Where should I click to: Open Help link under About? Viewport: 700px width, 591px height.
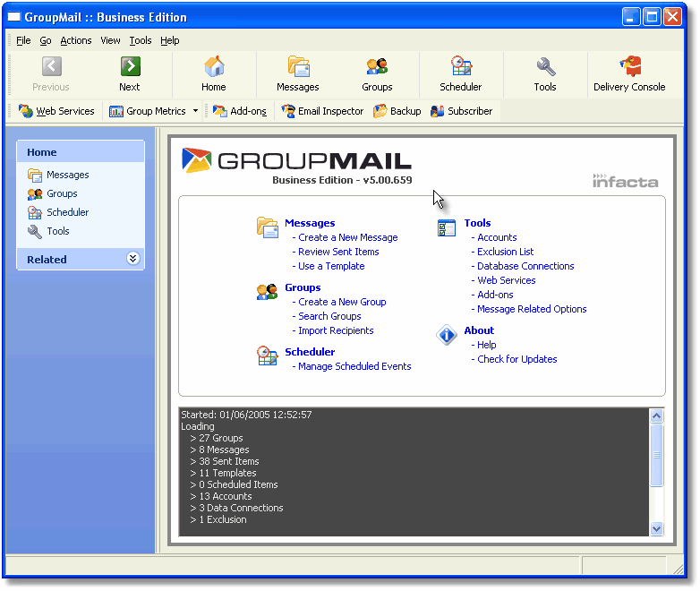(487, 345)
